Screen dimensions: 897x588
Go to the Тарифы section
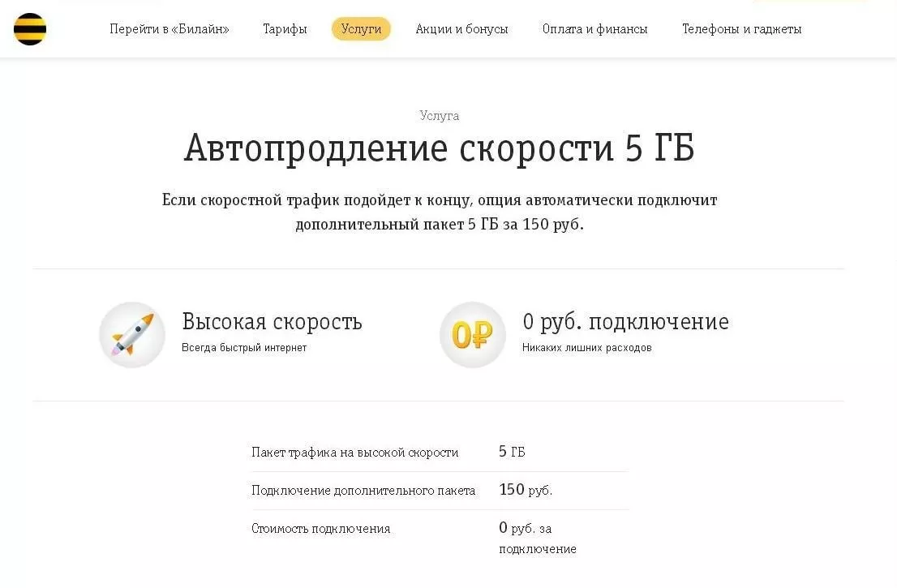pyautogui.click(x=285, y=29)
